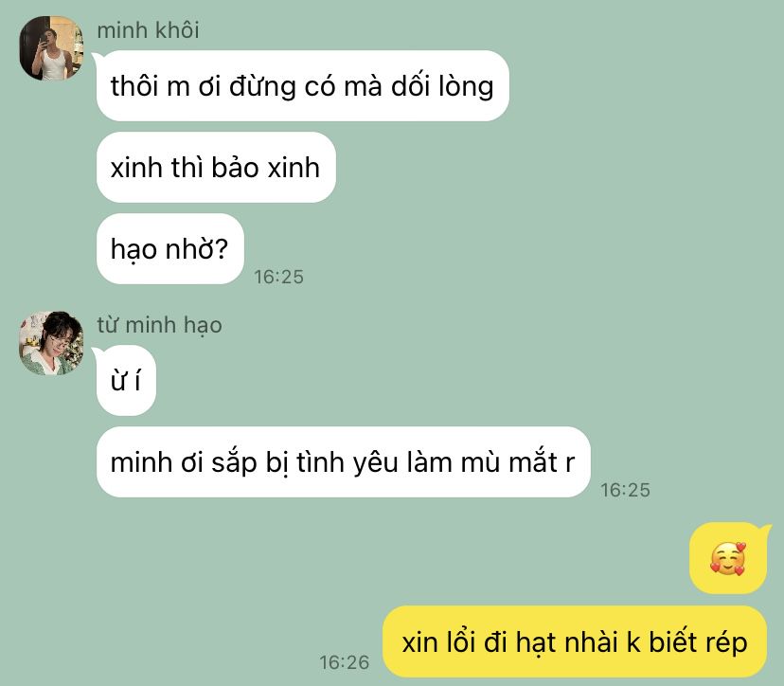784x686 pixels.
Task: Select message 'xinh thì bảo xinh'
Action: click(216, 167)
